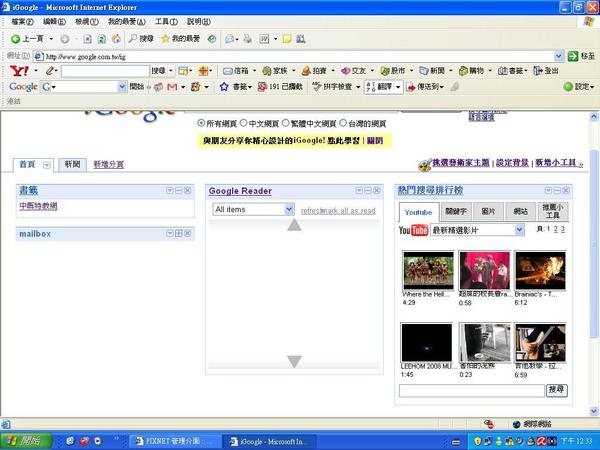
Task: Open the 中原特教網 bookmark link
Action: 38,206
